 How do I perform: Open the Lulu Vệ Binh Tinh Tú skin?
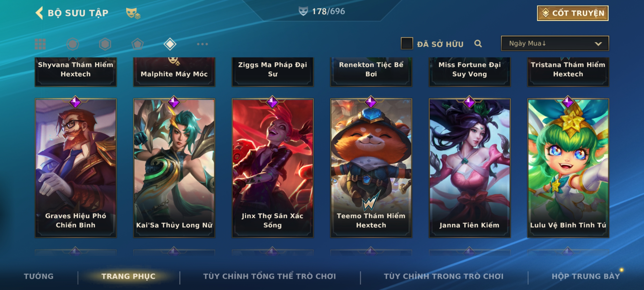[x=568, y=168]
